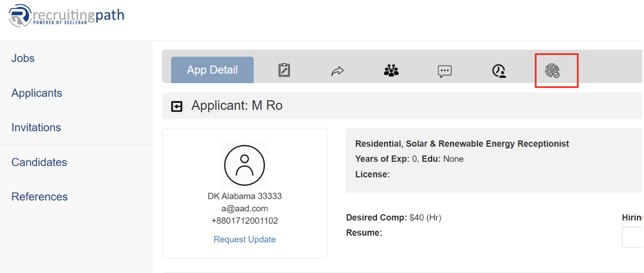Click the phone number +8801712001102

pyautogui.click(x=245, y=221)
